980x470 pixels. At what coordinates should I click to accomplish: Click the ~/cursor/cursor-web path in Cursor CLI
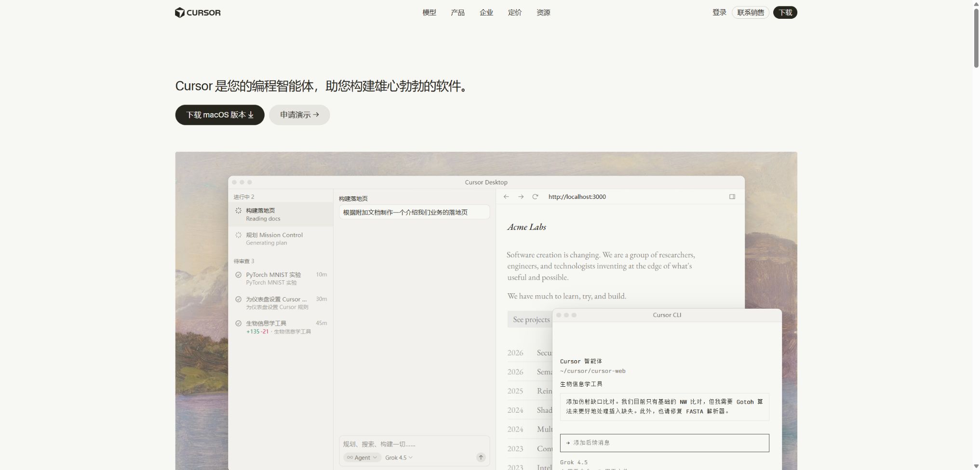[593, 371]
